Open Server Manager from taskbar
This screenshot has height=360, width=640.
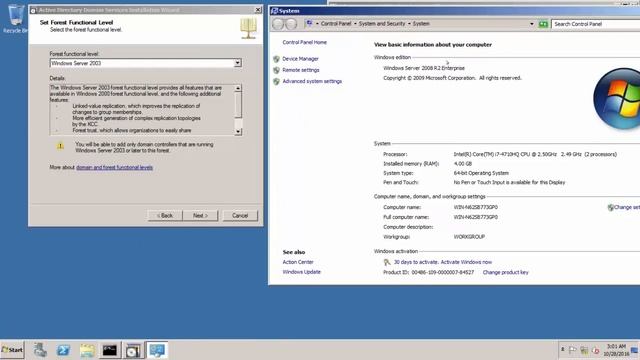click(40, 350)
